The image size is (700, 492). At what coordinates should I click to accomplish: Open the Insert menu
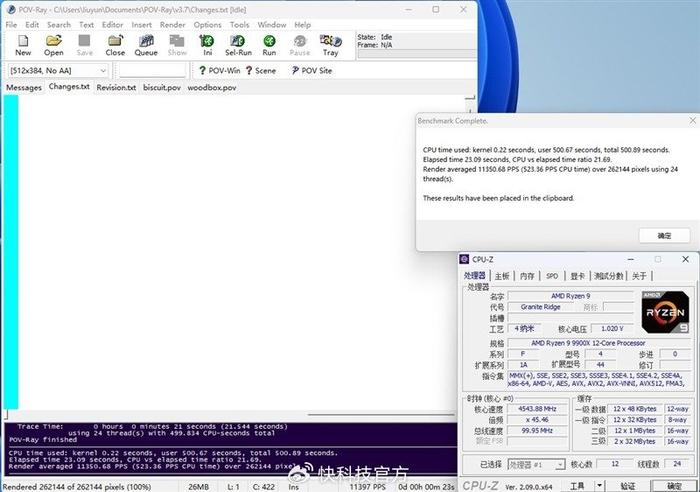click(142, 25)
